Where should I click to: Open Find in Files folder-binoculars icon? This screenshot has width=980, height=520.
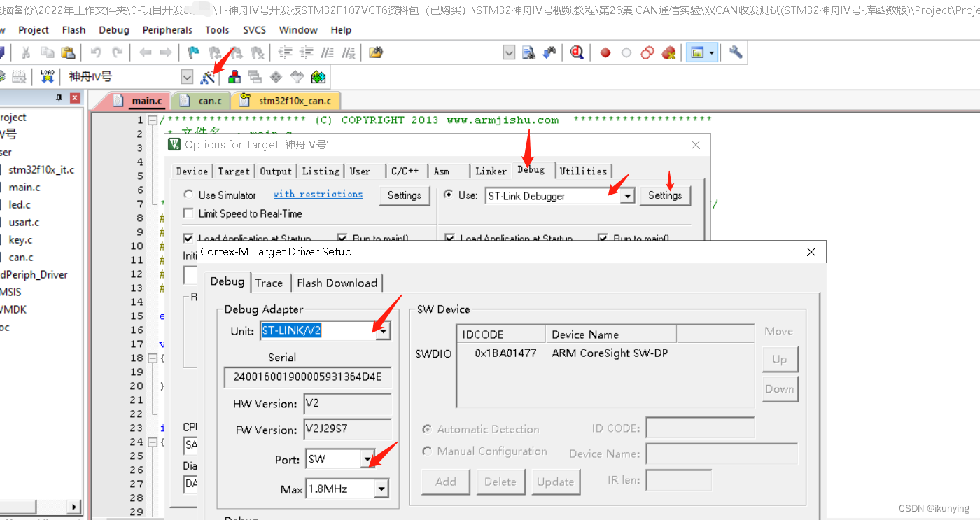tap(376, 52)
